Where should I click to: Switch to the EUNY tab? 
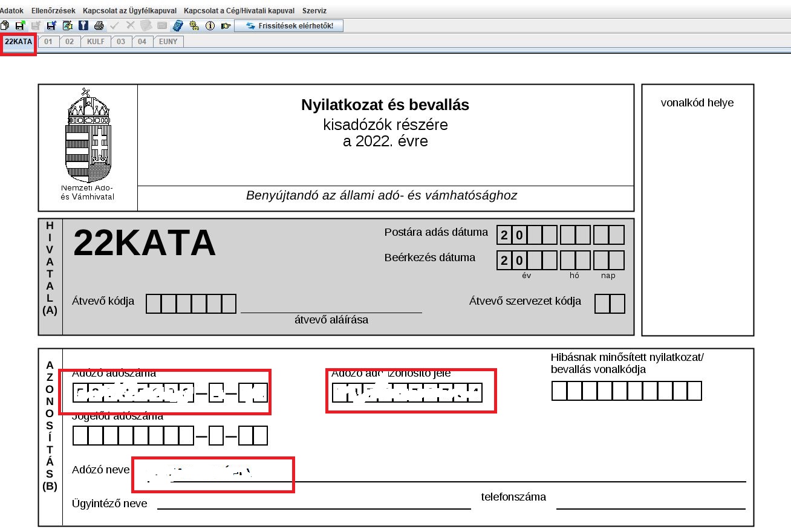tap(169, 42)
